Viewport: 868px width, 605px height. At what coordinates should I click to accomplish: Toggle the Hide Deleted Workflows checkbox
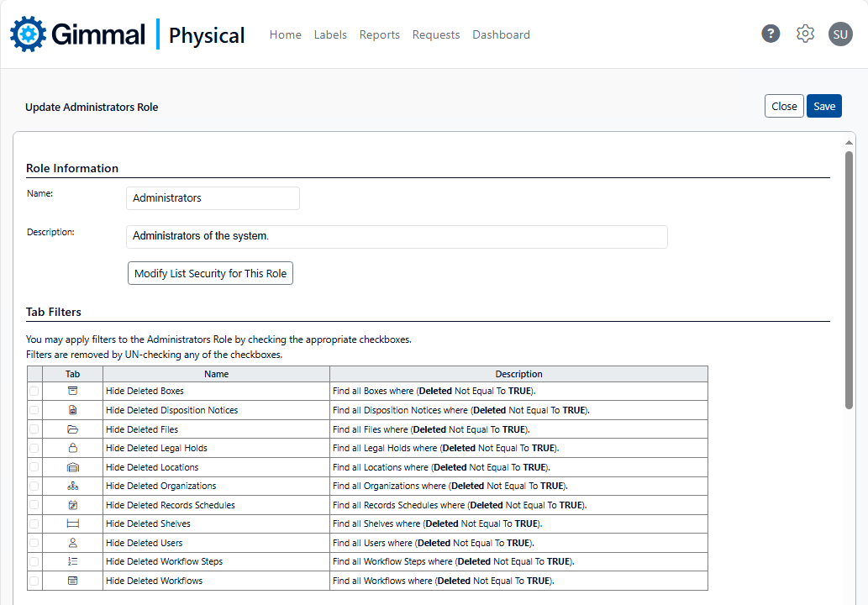(34, 581)
